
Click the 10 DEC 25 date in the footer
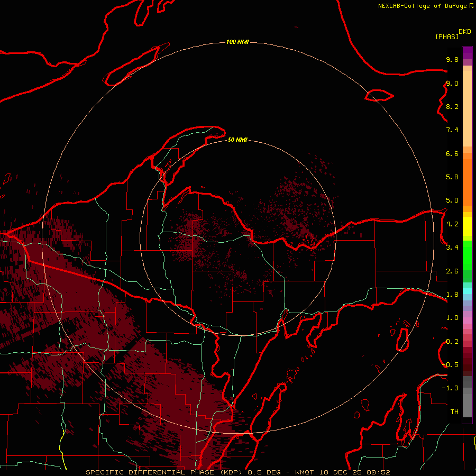coord(340,472)
